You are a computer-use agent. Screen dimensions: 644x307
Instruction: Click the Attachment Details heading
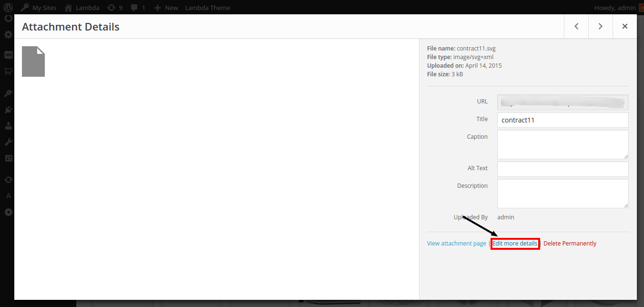click(x=71, y=27)
